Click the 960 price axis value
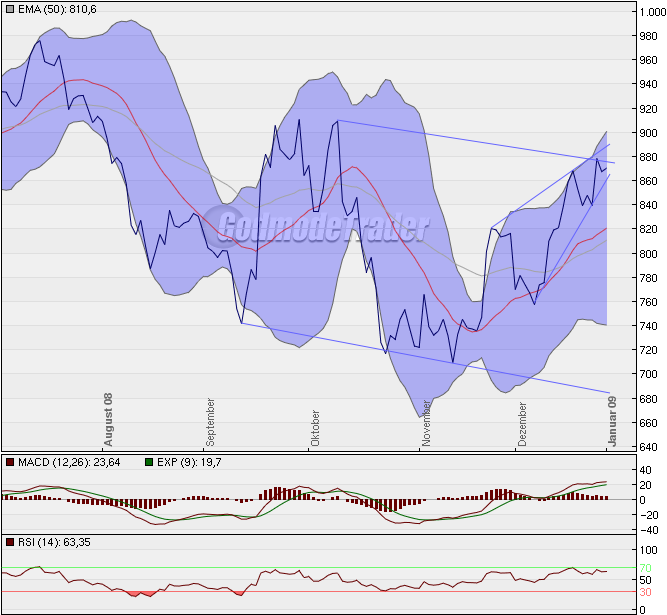The height and width of the screenshot is (615, 667). pos(649,60)
